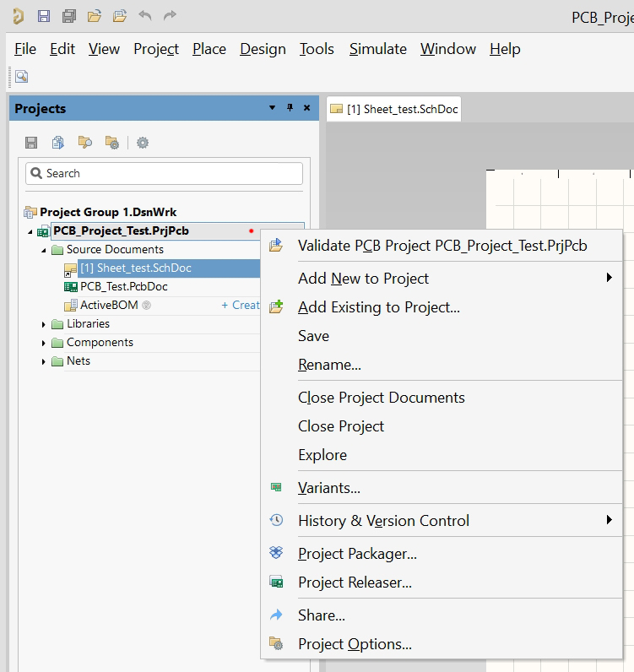Select the Libraries folder label
Viewport: 634px width, 672px height.
coord(88,323)
